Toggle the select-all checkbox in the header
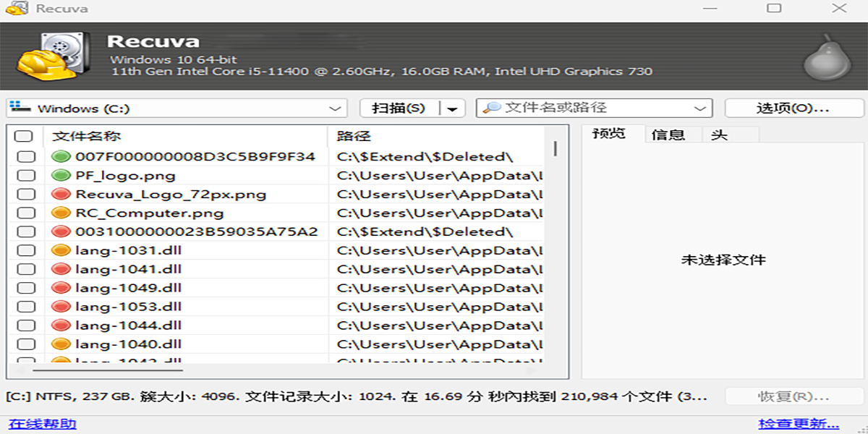Screen dimensions: 868x434 [x=24, y=136]
